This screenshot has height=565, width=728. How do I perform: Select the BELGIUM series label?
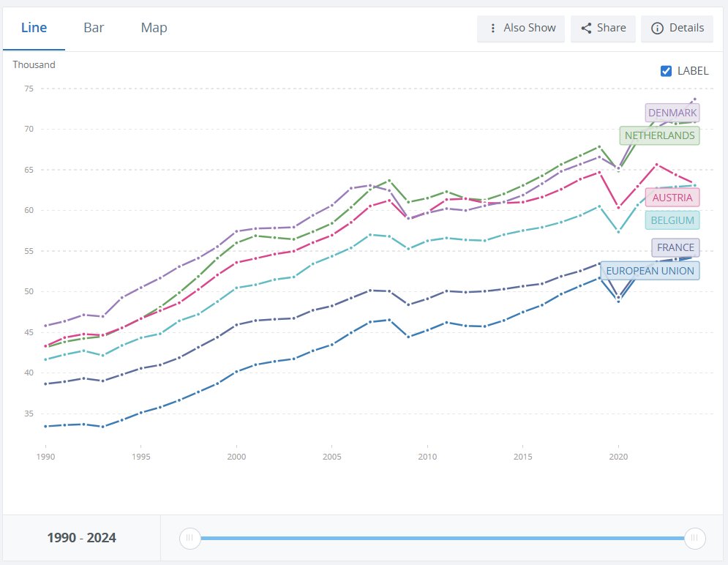point(672,220)
